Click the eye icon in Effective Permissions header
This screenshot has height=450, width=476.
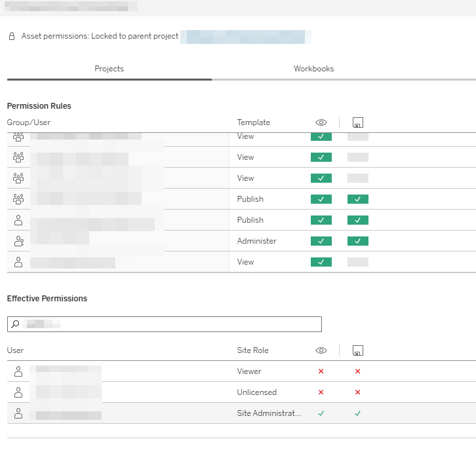pyautogui.click(x=321, y=350)
